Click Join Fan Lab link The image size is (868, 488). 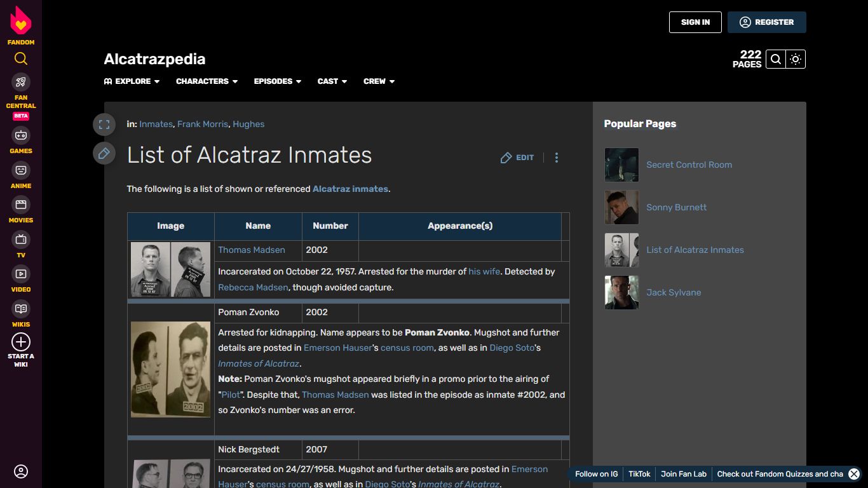tap(684, 474)
